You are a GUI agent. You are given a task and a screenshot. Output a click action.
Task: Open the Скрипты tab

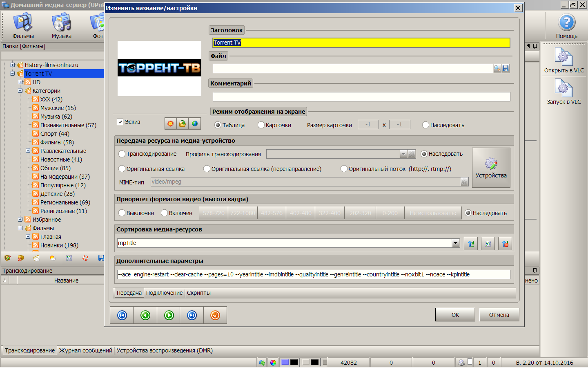click(x=199, y=293)
